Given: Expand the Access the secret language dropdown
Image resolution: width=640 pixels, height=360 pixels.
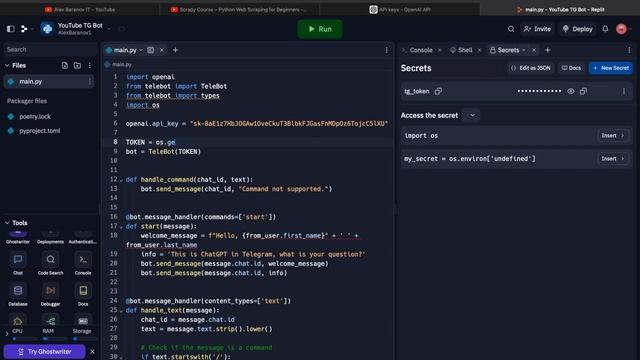Looking at the screenshot, I should [x=472, y=116].
